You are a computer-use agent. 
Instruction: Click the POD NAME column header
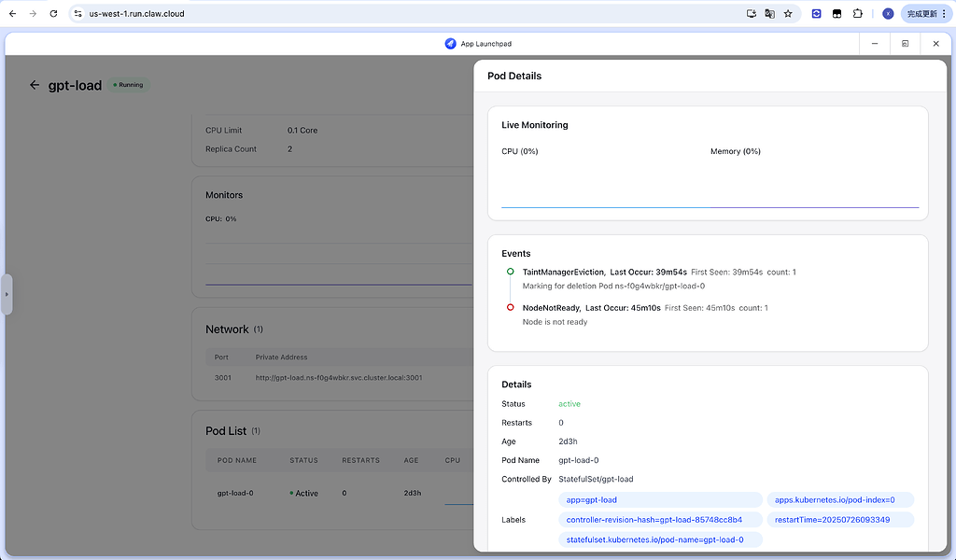pyautogui.click(x=237, y=460)
